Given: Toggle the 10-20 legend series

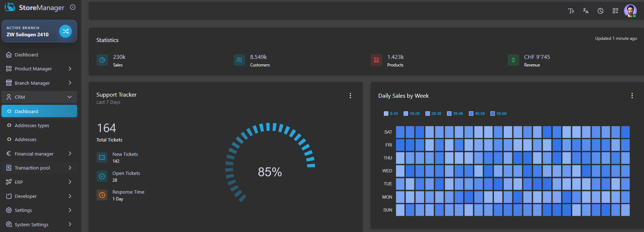Looking at the screenshot, I should click(412, 113).
